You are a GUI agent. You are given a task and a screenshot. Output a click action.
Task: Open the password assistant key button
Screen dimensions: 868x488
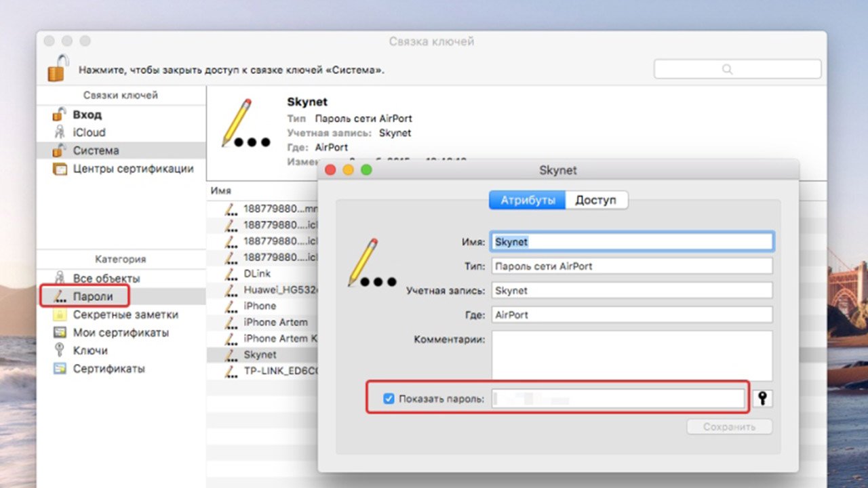pos(763,399)
